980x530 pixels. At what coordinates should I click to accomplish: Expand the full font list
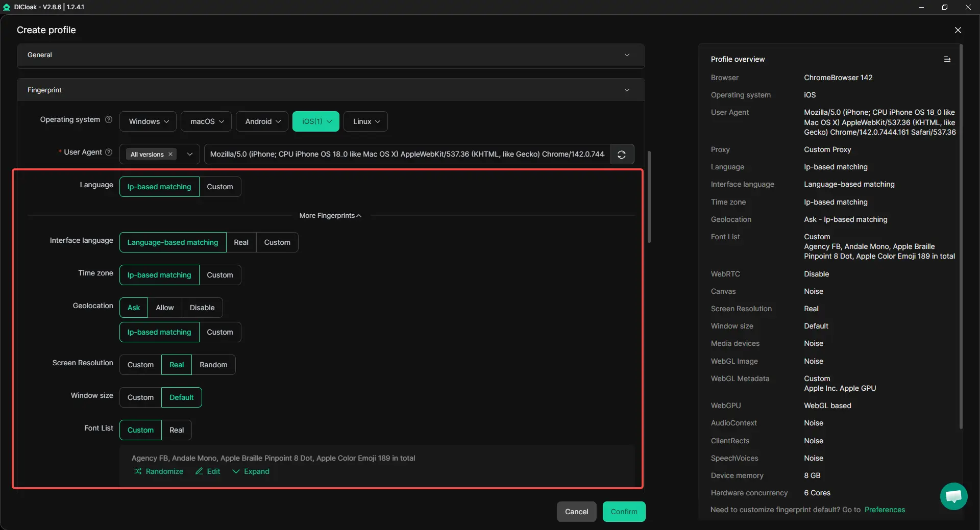251,471
